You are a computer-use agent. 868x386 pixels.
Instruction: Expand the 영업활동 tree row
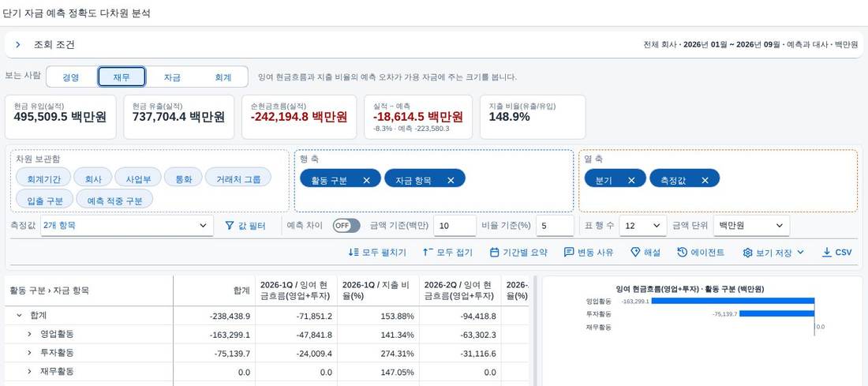(29, 334)
